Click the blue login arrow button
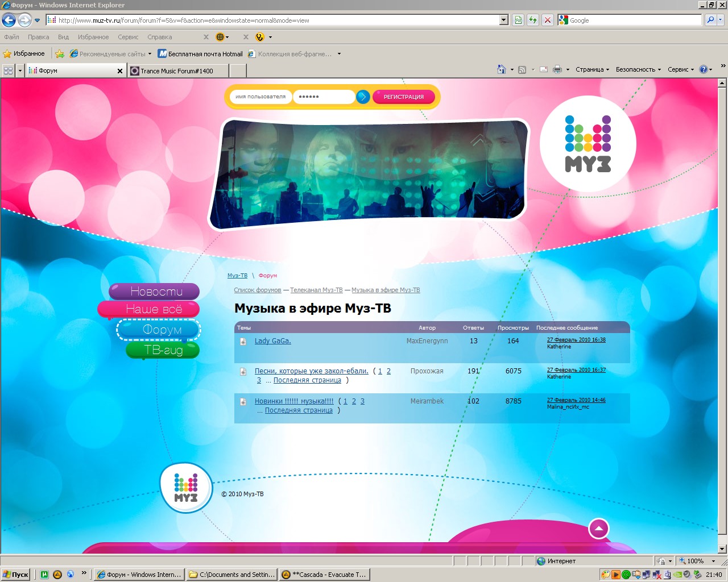This screenshot has height=582, width=728. coord(363,97)
